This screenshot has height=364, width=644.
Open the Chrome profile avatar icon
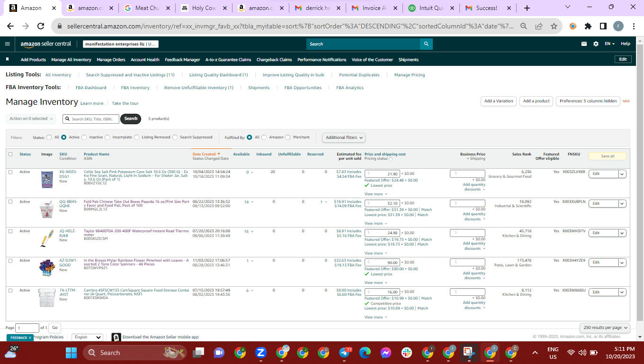coord(618,27)
